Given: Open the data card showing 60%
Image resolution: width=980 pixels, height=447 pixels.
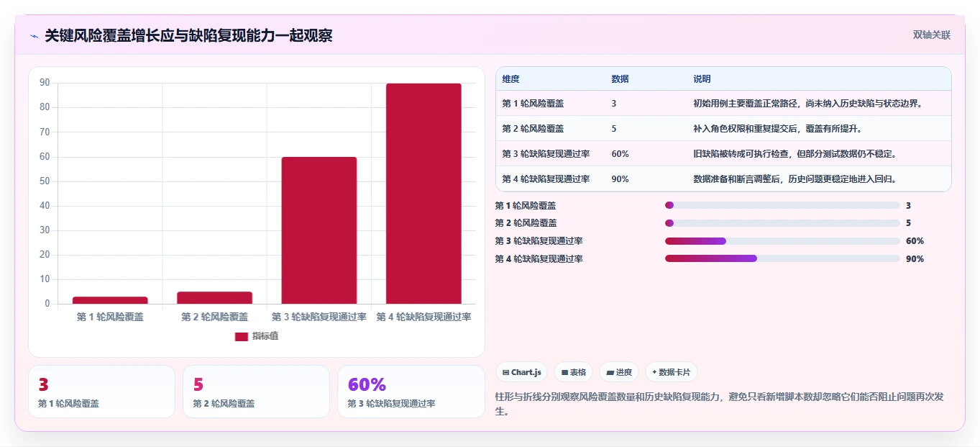Looking at the screenshot, I should pos(411,392).
